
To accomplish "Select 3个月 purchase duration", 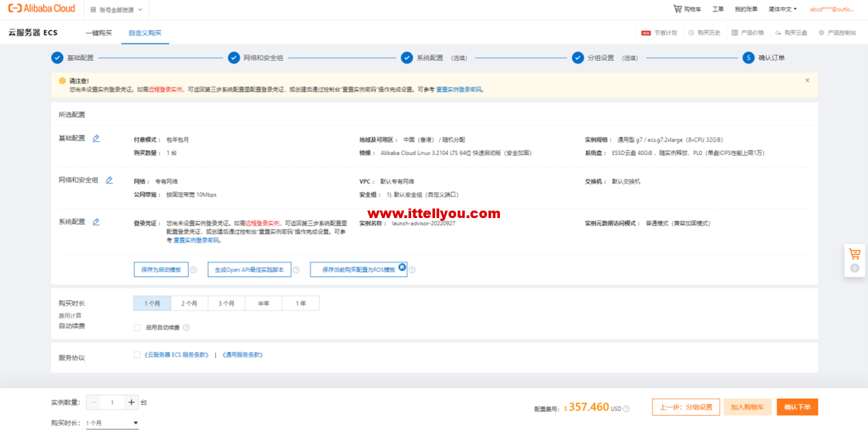I will pos(226,304).
